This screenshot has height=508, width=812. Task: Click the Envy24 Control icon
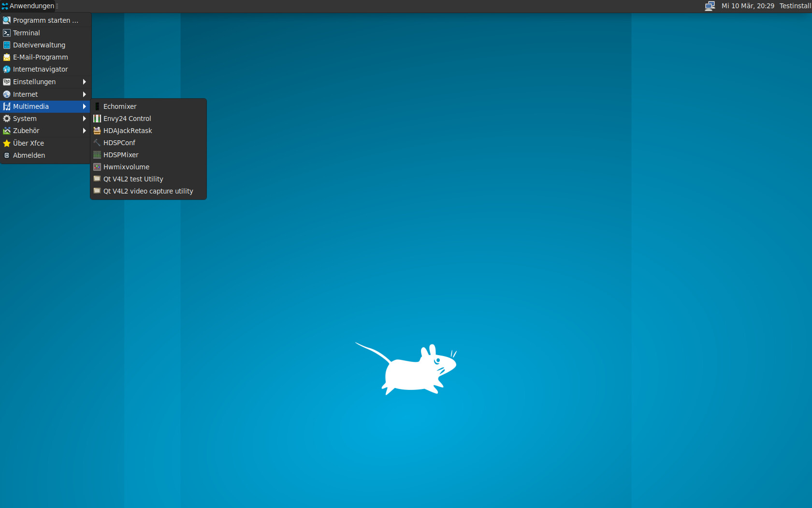click(97, 119)
